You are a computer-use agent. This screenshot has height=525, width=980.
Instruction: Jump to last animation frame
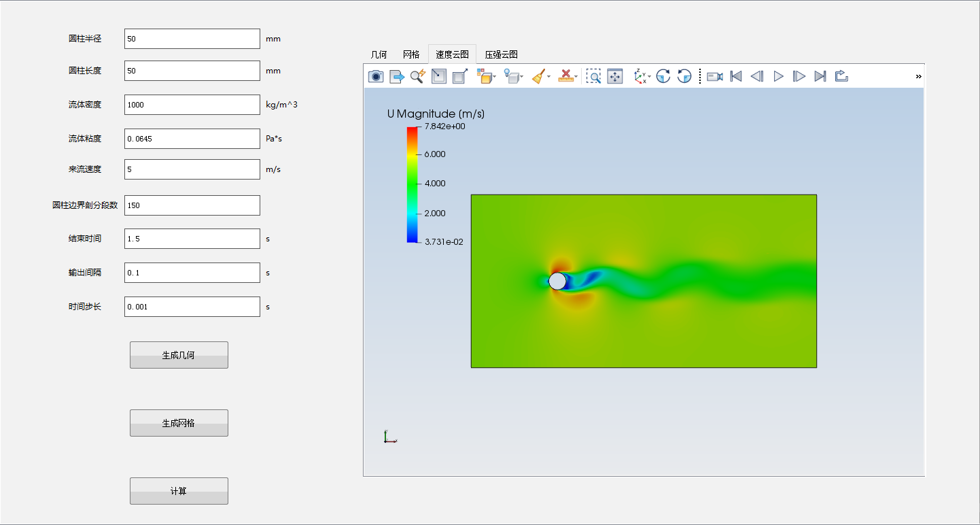click(820, 76)
